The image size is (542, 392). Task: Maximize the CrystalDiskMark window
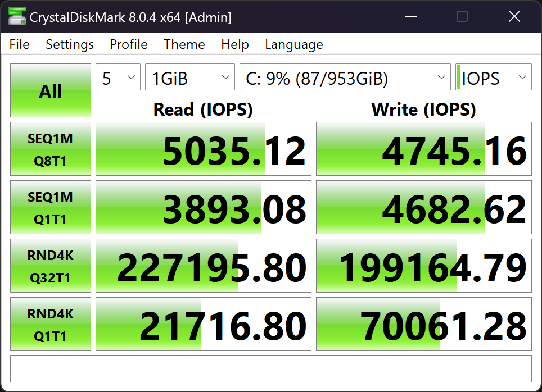(462, 16)
